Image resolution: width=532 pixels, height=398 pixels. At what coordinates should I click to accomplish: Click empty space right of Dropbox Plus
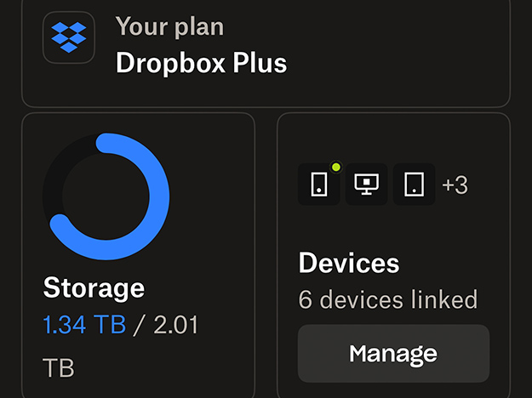400,51
